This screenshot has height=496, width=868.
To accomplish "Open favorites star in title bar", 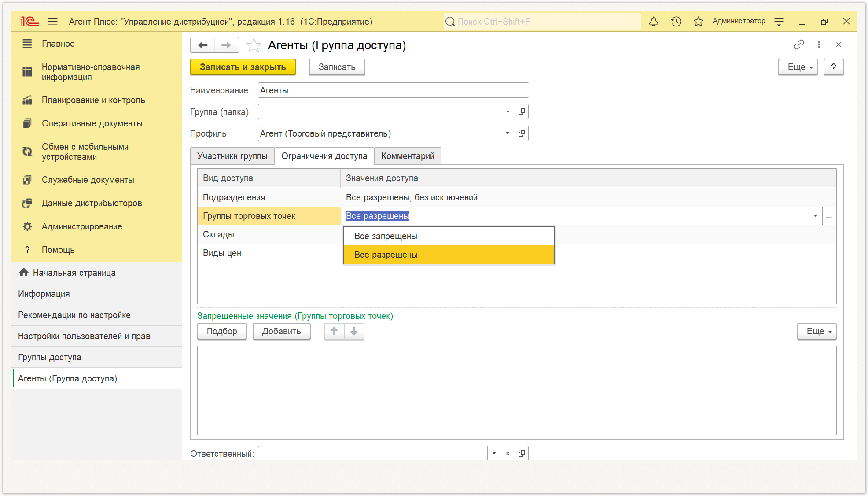I will click(698, 21).
